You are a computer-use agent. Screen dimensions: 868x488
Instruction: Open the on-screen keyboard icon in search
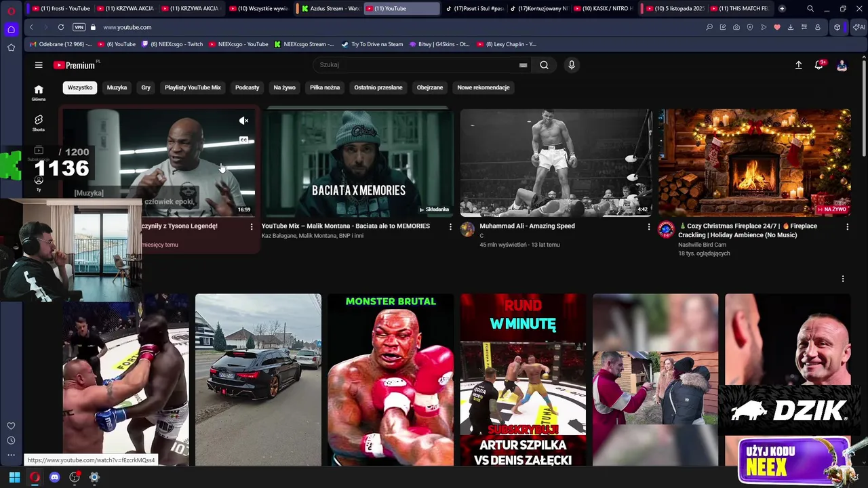point(523,65)
